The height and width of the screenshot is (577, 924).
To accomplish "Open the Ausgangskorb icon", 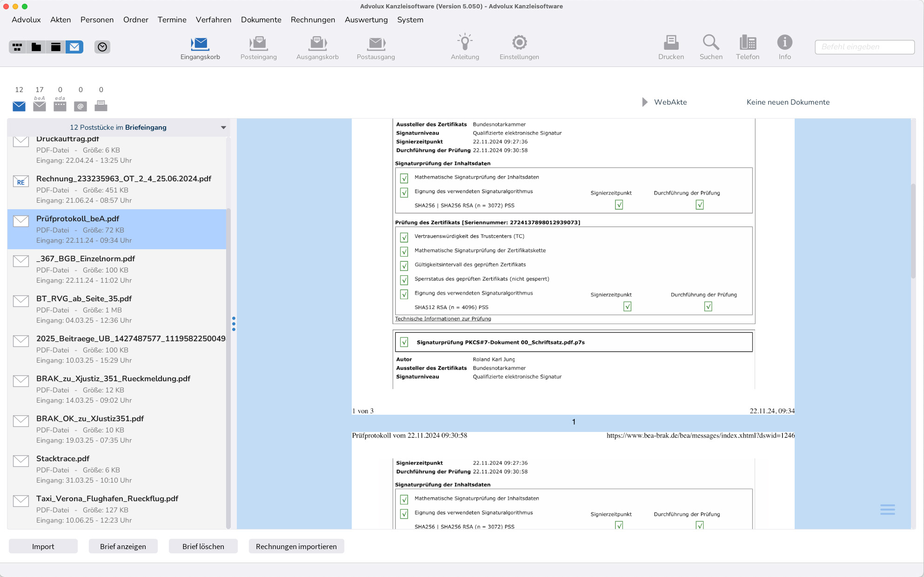I will 317,46.
